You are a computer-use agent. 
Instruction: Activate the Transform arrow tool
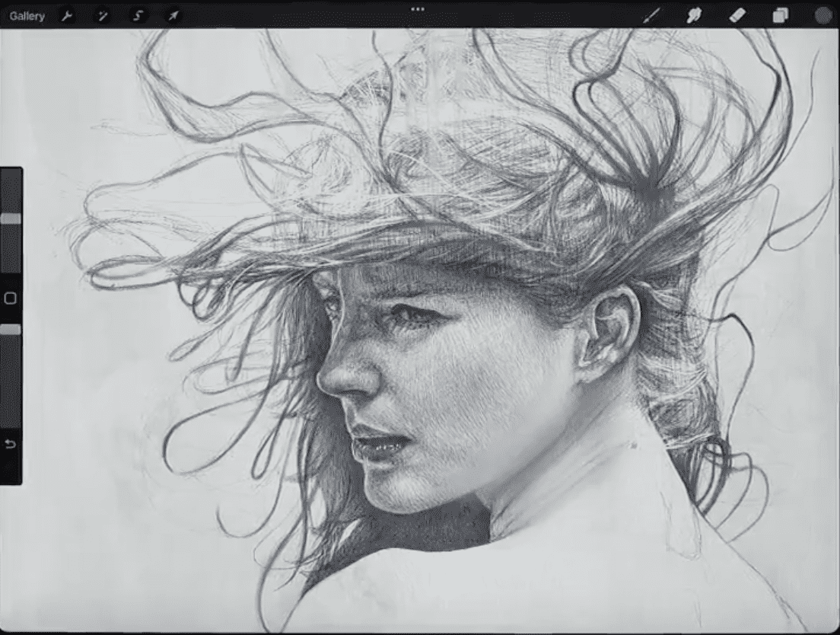click(173, 16)
